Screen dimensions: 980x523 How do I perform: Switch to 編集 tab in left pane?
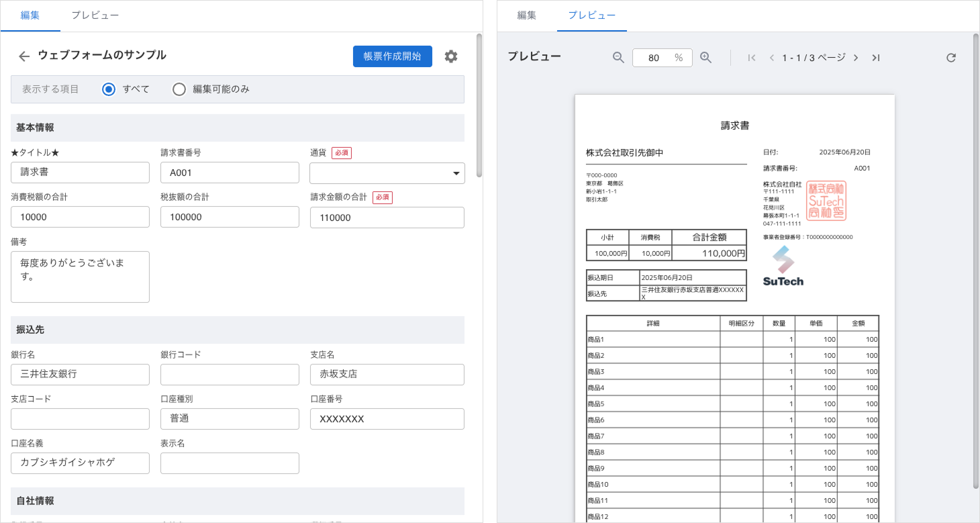click(30, 15)
